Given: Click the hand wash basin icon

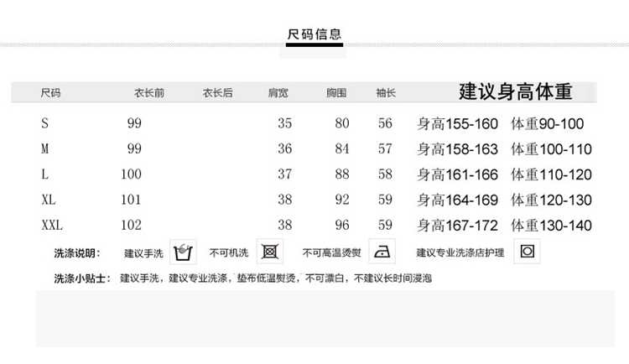Looking at the screenshot, I should tap(183, 252).
